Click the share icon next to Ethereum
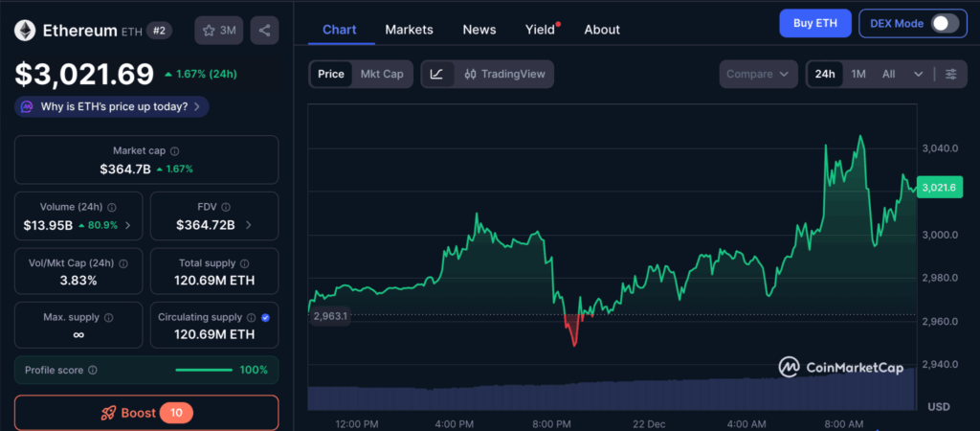980x431 pixels. click(264, 31)
